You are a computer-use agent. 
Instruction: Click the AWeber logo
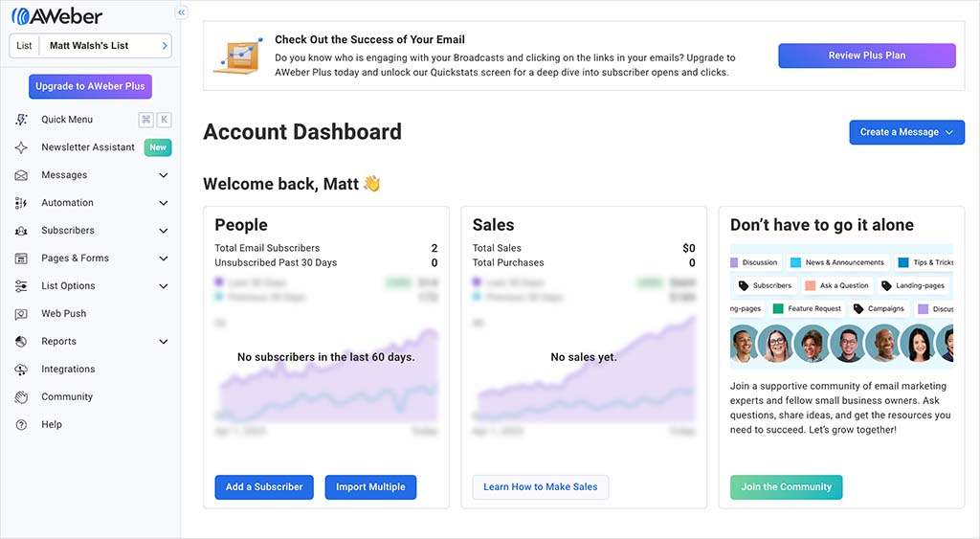point(57,15)
